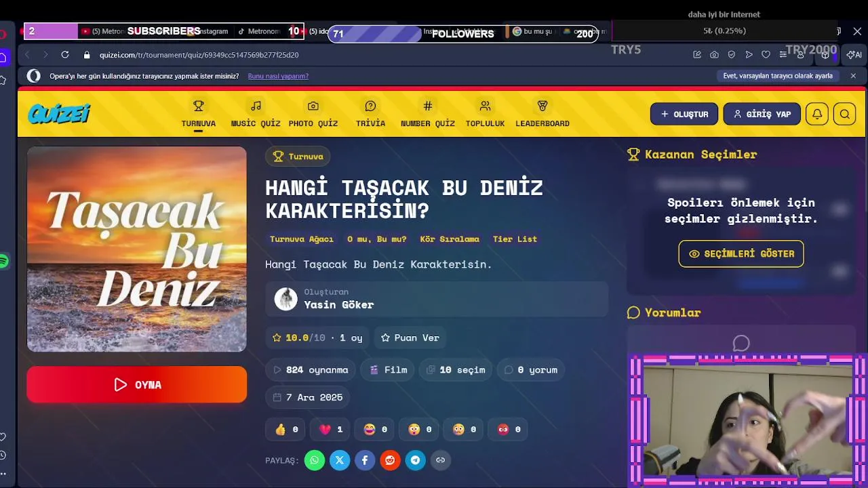The height and width of the screenshot is (488, 868).
Task: Share the quiz on X
Action: pos(340,460)
